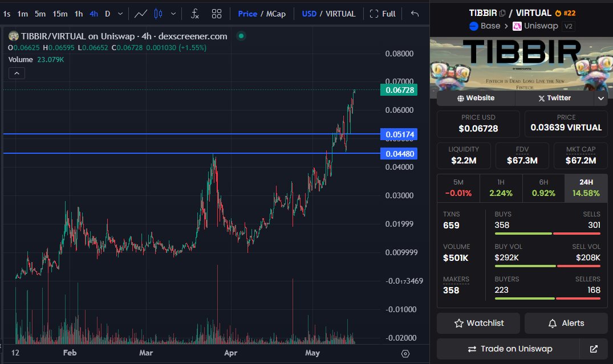The image size is (613, 364).
Task: Click the MAKERS 358 stat
Action: pos(456,285)
